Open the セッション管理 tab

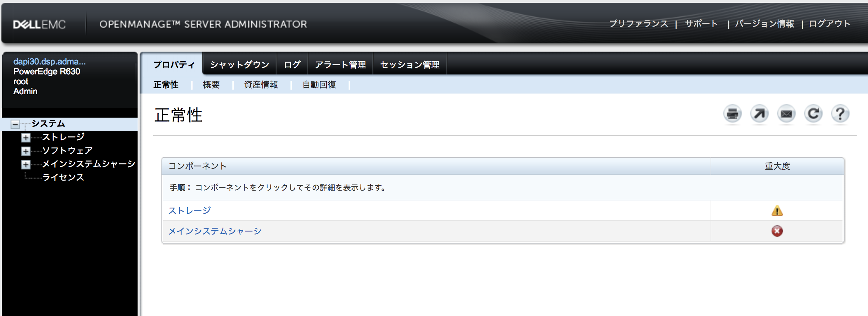pyautogui.click(x=410, y=64)
